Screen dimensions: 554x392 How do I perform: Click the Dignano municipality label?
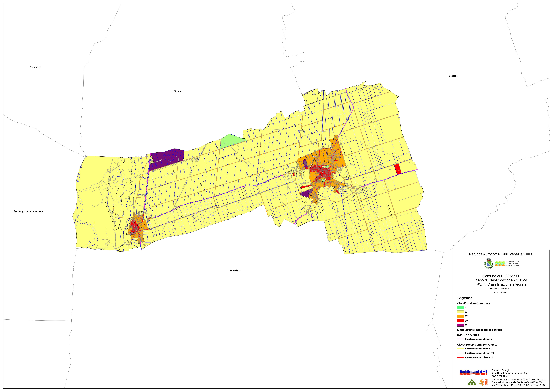pos(178,91)
